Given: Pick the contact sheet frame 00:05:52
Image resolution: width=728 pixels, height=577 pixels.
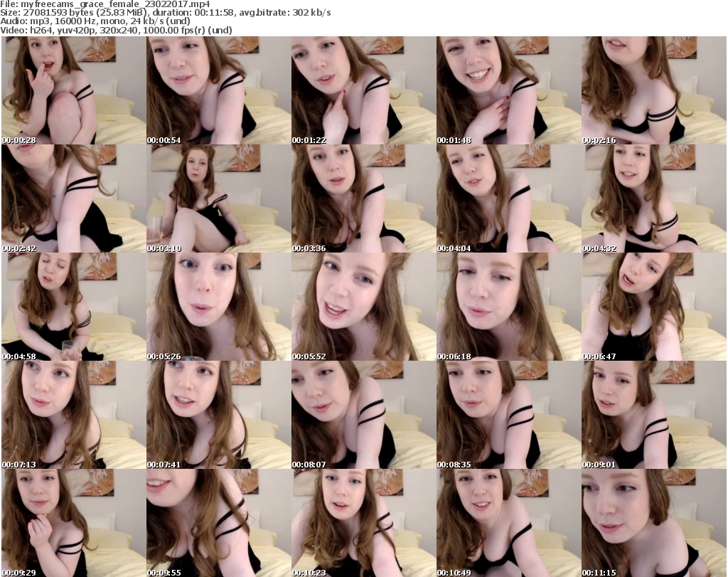Looking at the screenshot, I should pos(363,307).
